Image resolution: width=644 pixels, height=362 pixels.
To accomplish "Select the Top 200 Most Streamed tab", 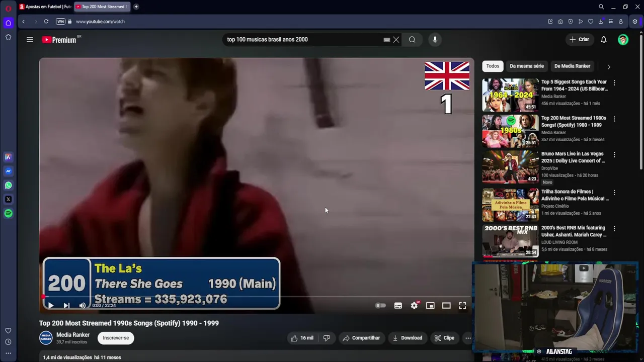I will pyautogui.click(x=102, y=7).
